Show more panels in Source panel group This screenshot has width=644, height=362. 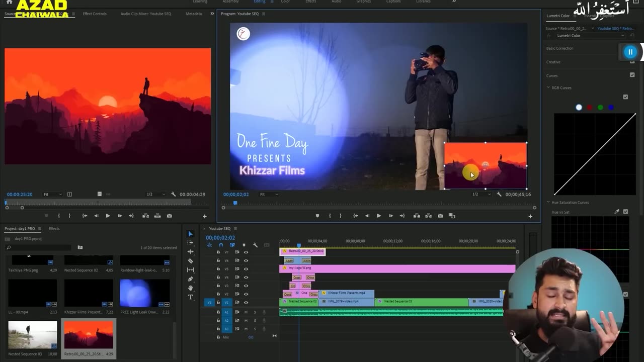212,14
